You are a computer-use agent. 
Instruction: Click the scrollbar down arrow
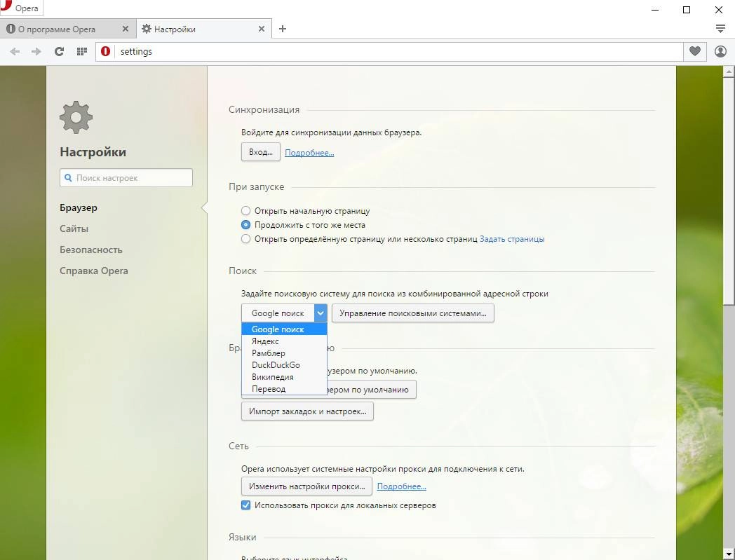coord(729,554)
